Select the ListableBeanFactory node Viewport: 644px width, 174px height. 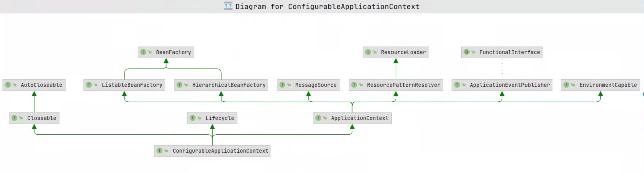point(132,85)
